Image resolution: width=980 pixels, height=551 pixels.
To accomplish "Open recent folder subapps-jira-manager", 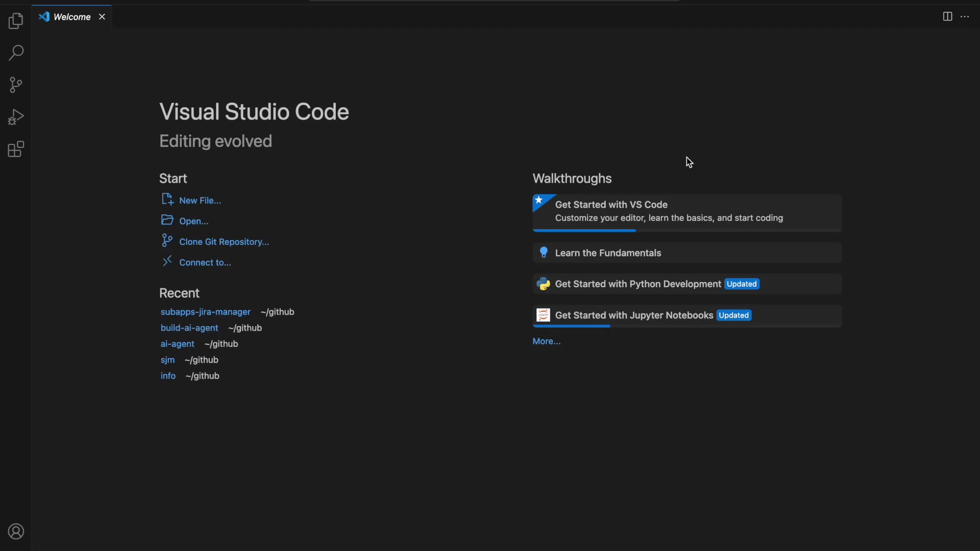I will (x=206, y=312).
